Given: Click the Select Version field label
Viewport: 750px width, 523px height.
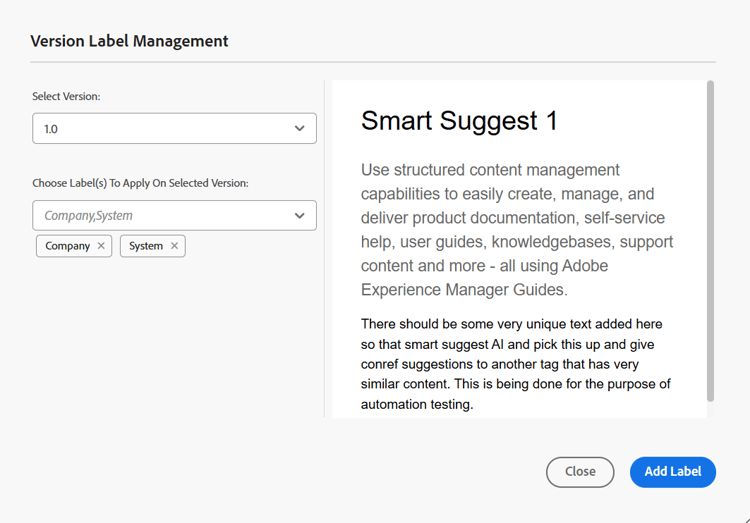Looking at the screenshot, I should 66,97.
